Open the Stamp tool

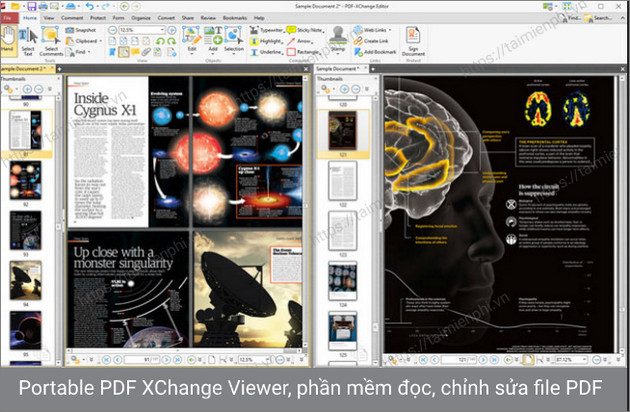(338, 40)
